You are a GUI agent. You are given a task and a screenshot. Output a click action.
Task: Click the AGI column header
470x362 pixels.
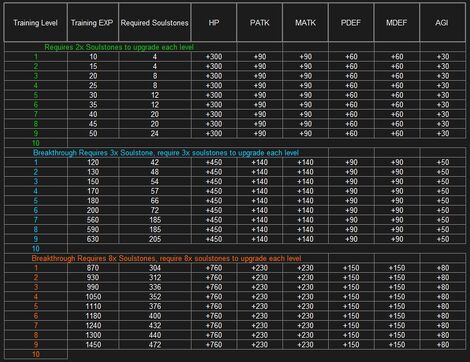[442, 23]
